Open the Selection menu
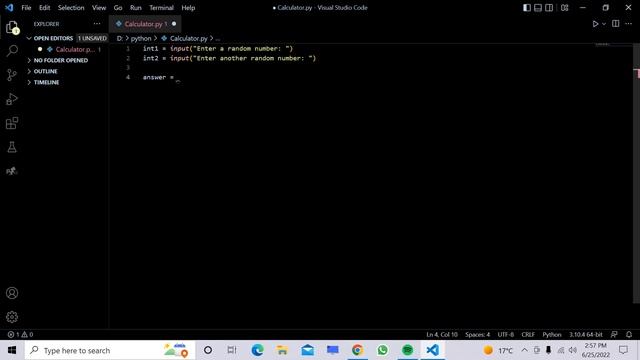 tap(71, 8)
